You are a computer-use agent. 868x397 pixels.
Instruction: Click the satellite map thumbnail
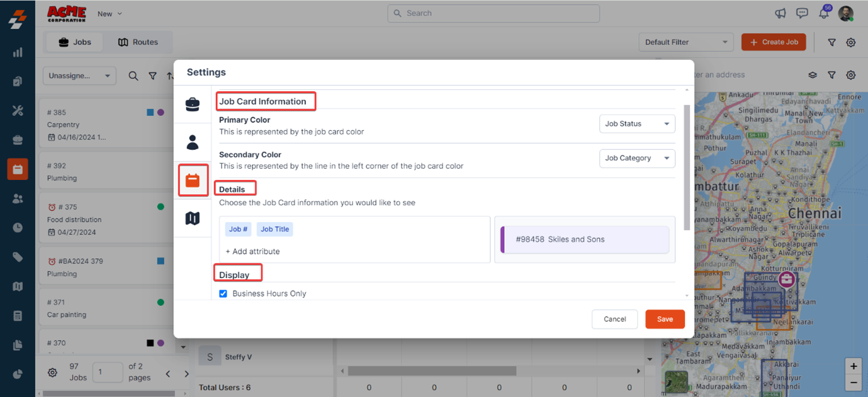point(677,382)
